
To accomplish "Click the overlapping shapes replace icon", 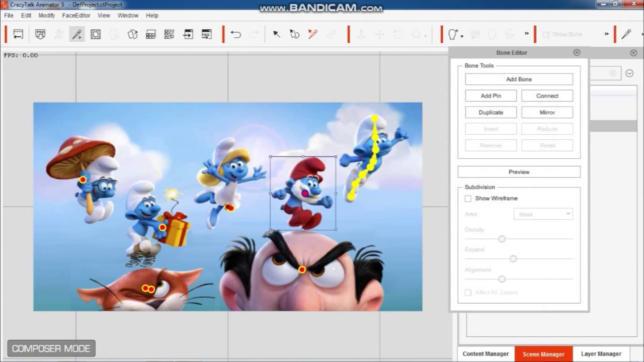I will tap(132, 34).
